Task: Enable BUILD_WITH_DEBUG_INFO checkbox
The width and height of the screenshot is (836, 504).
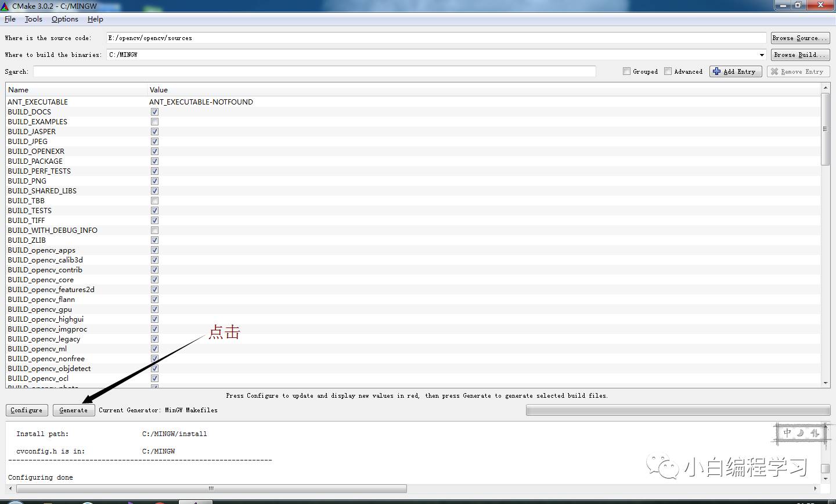Action: pos(154,231)
